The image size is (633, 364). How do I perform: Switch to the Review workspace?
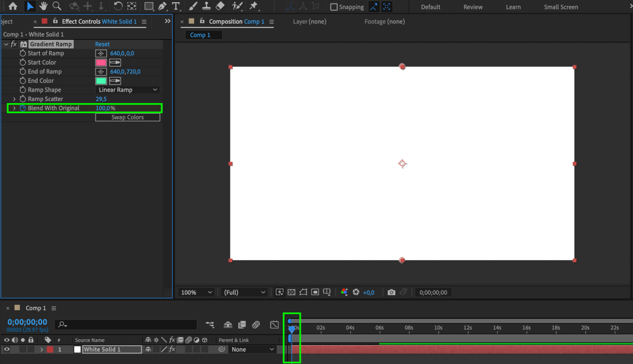pos(473,7)
